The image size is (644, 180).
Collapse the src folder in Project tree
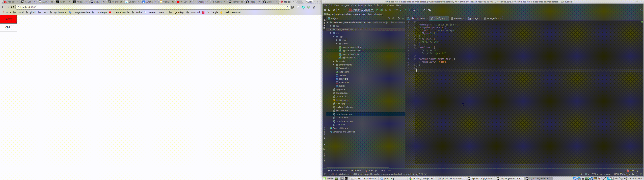click(x=331, y=33)
